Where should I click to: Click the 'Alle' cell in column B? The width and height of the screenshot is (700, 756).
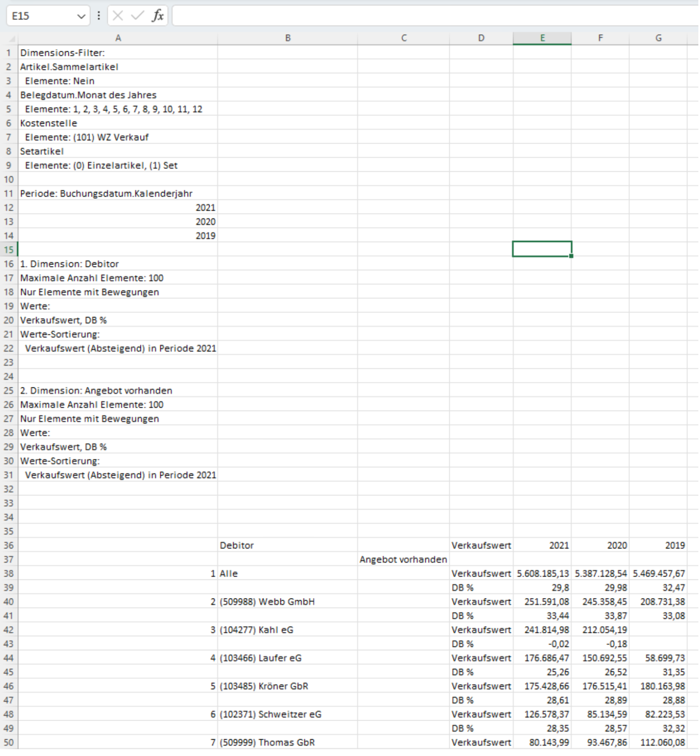pos(287,574)
